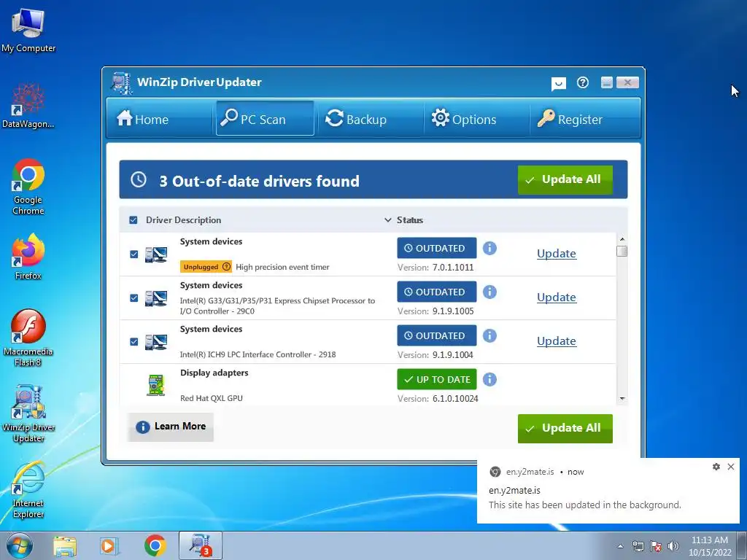Click Update link for High precision event timer
This screenshot has height=560, width=747.
coord(557,254)
